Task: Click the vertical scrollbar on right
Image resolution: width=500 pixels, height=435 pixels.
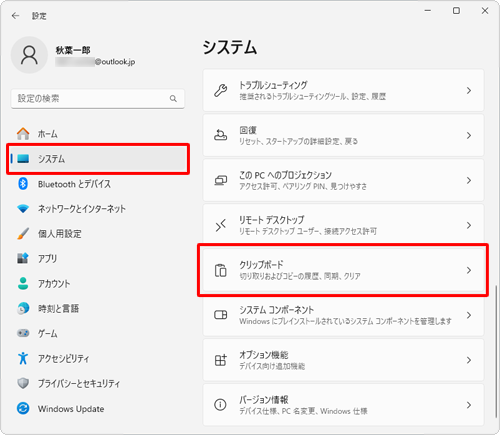Action: [496, 351]
